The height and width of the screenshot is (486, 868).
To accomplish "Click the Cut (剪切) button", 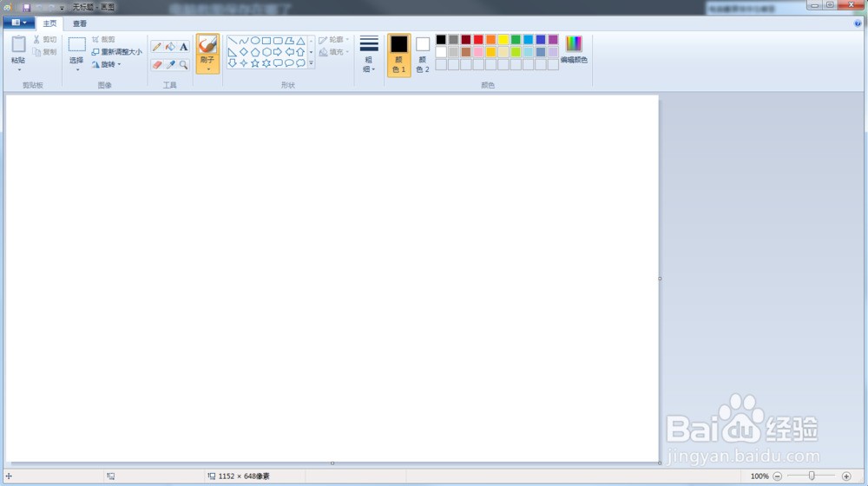I will (x=44, y=40).
